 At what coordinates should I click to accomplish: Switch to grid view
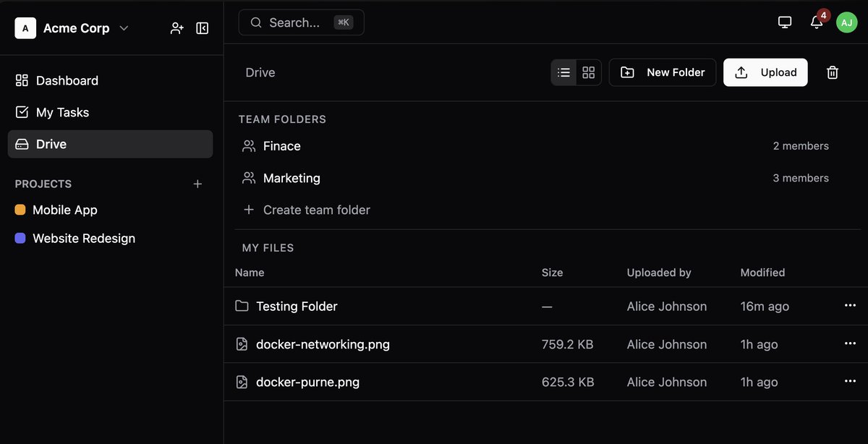(x=589, y=72)
